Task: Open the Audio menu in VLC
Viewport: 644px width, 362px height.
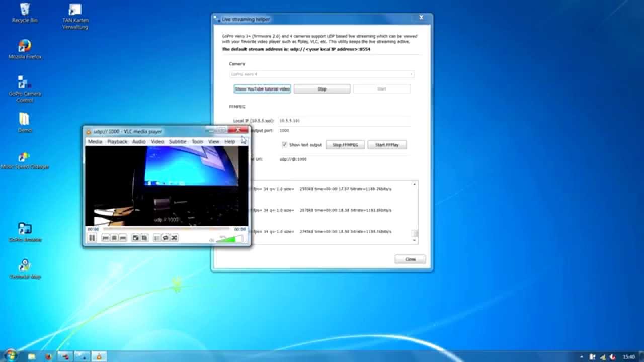Action: point(139,141)
